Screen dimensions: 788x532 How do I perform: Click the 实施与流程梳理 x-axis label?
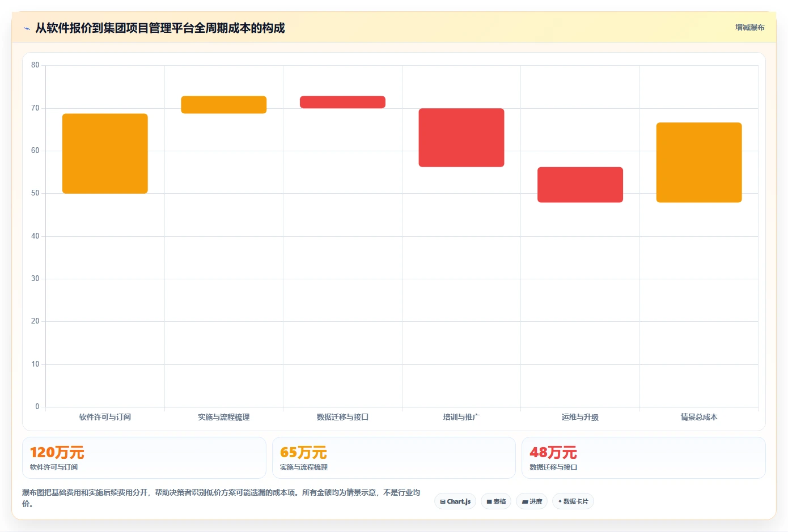point(224,417)
